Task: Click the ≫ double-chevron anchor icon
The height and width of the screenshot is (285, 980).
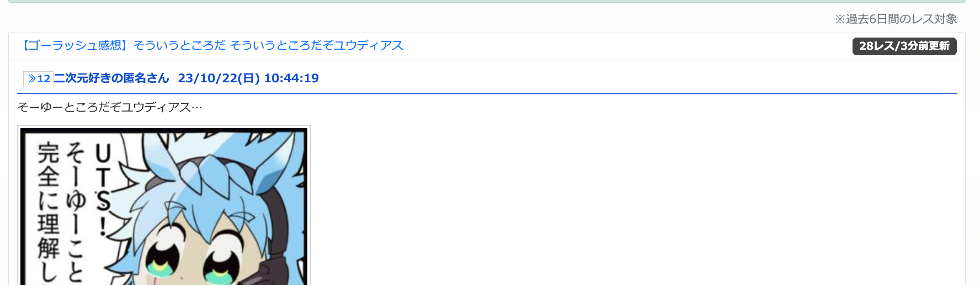Action: pos(32,79)
